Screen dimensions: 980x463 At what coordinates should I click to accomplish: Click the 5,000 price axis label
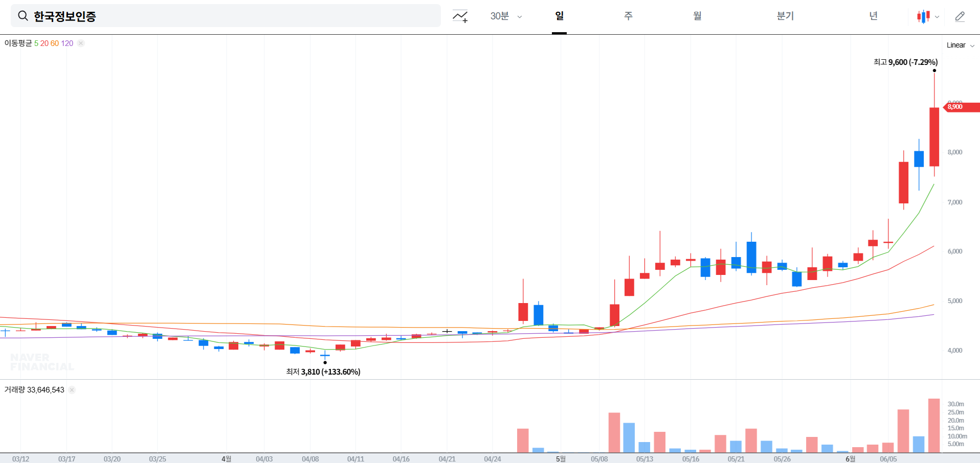coord(955,301)
